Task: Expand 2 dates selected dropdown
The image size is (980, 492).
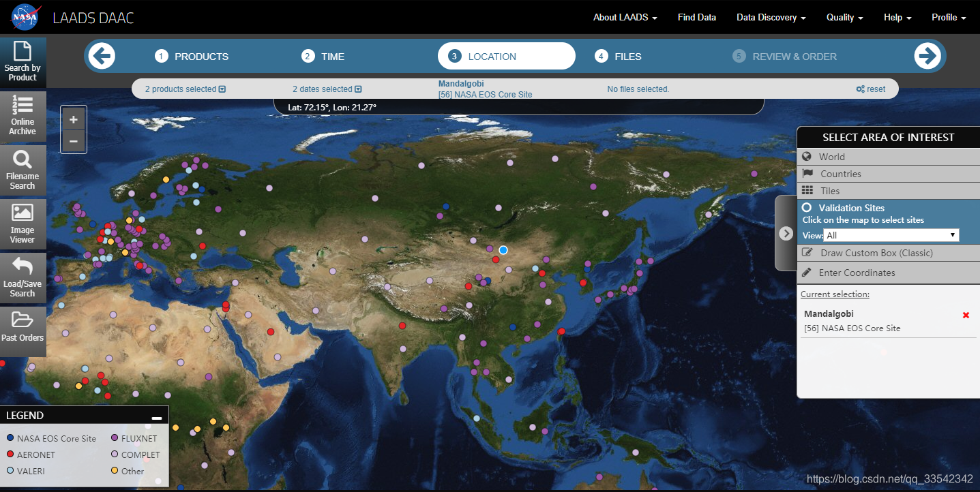Action: tap(327, 89)
